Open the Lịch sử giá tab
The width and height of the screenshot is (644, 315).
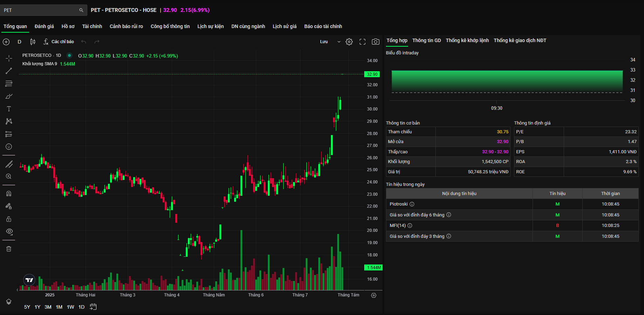(x=285, y=26)
